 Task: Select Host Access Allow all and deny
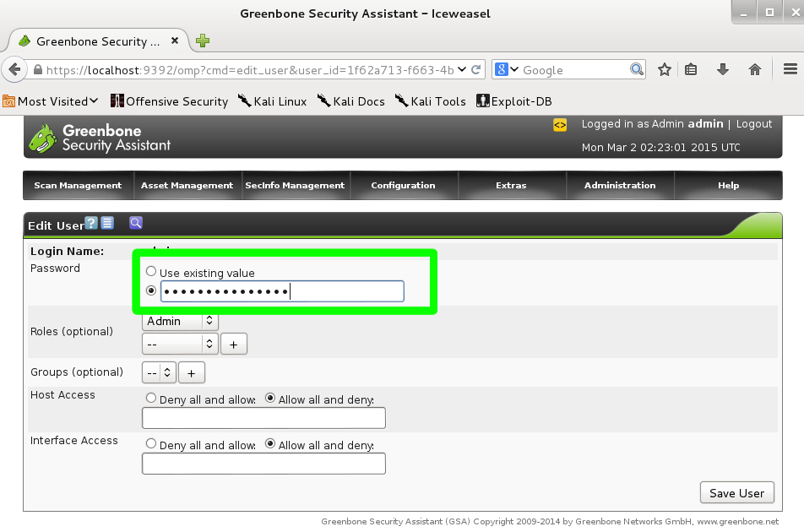(270, 398)
